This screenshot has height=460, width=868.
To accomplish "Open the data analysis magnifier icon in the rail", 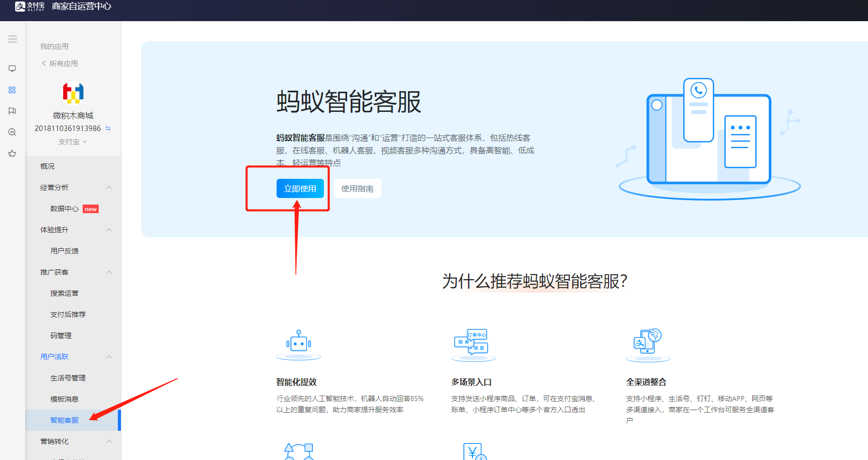I will click(13, 132).
